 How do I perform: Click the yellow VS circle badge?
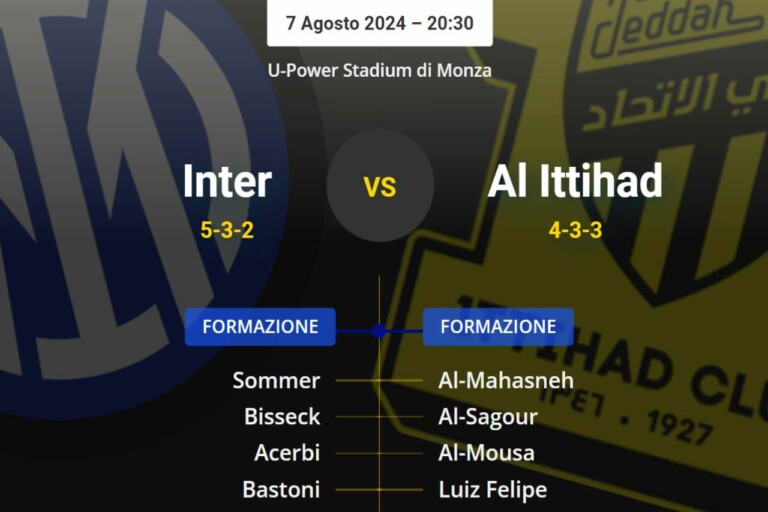pos(380,186)
